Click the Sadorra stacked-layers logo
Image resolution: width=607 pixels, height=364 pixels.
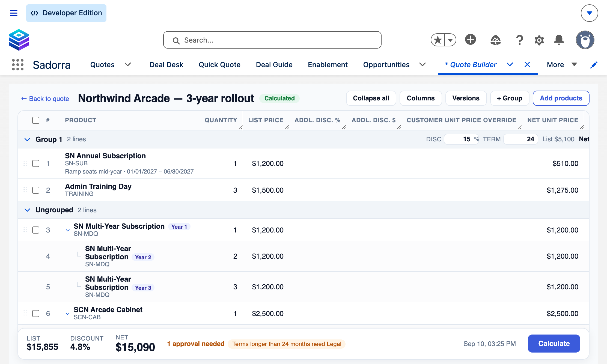click(x=19, y=40)
